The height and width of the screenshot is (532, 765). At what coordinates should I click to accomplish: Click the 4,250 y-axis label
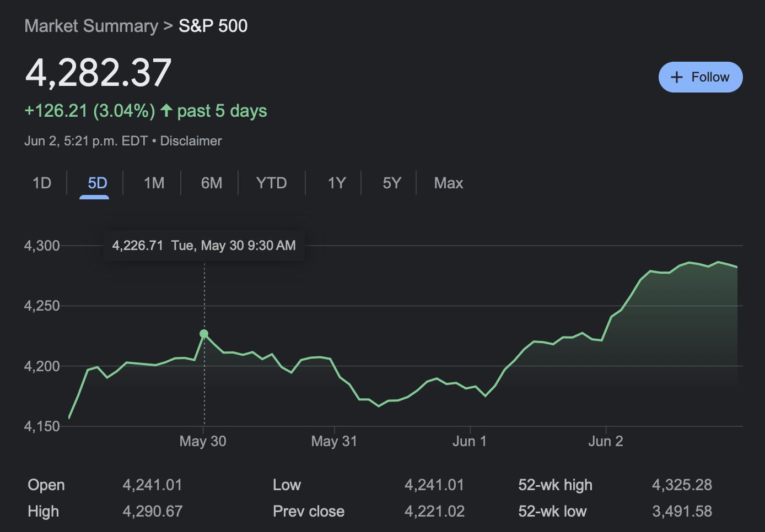click(x=42, y=306)
